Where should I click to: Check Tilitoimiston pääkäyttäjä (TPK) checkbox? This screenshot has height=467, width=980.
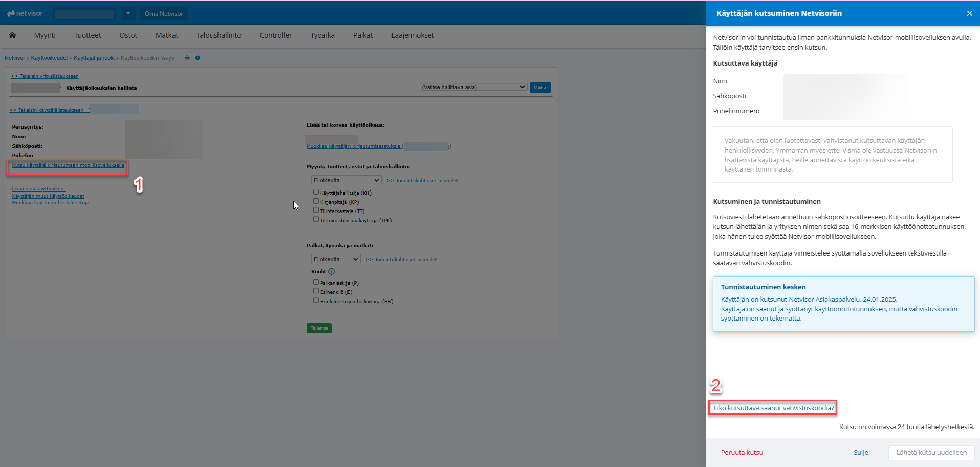(316, 220)
